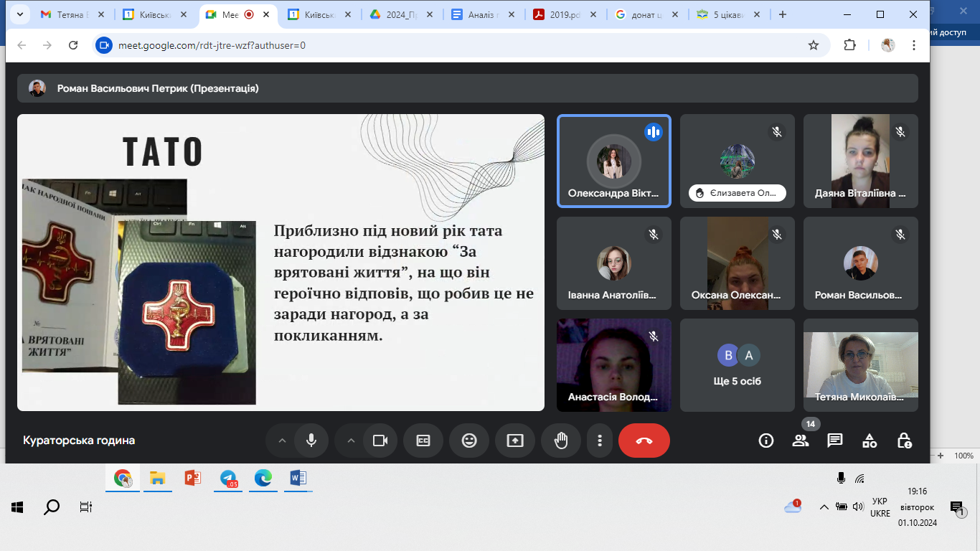Show participants list with 14 badge
Image resolution: width=980 pixels, height=551 pixels.
pos(801,441)
